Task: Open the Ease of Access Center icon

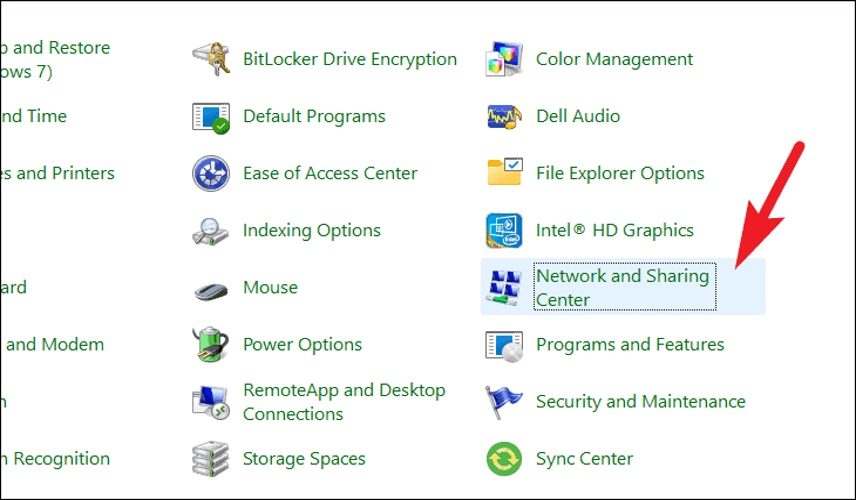Action: pyautogui.click(x=211, y=174)
